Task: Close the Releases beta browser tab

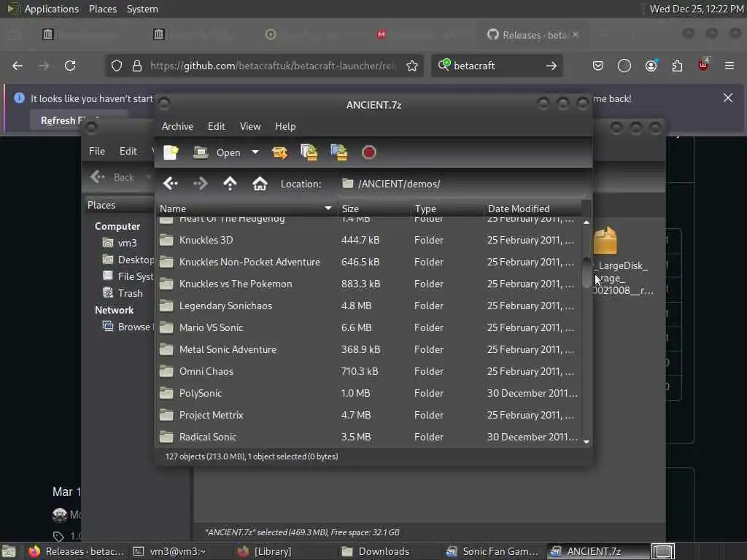Action: click(576, 34)
